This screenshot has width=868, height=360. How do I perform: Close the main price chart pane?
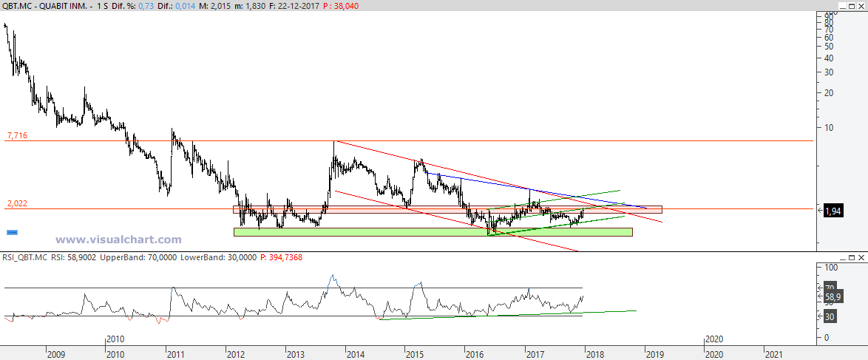pyautogui.click(x=861, y=5)
